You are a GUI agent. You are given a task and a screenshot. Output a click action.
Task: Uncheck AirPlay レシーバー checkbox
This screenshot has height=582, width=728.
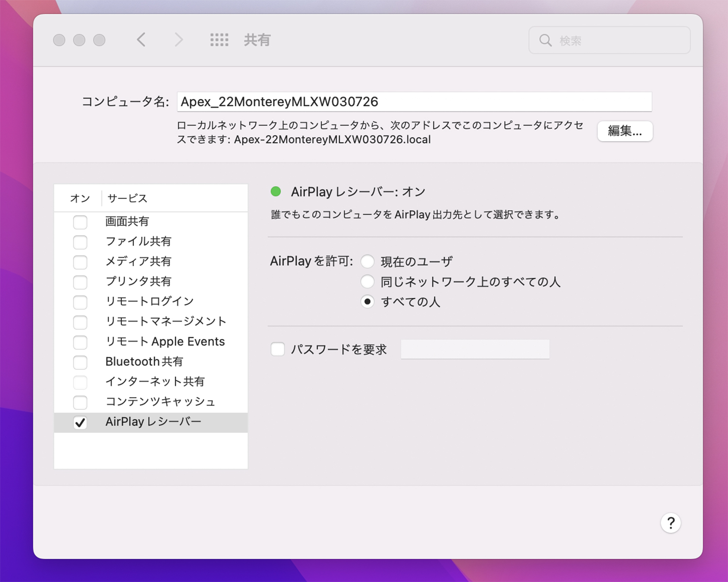click(x=80, y=422)
